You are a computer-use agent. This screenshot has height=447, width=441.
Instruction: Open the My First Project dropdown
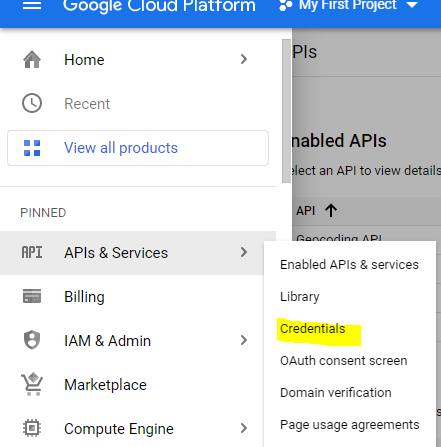(348, 5)
